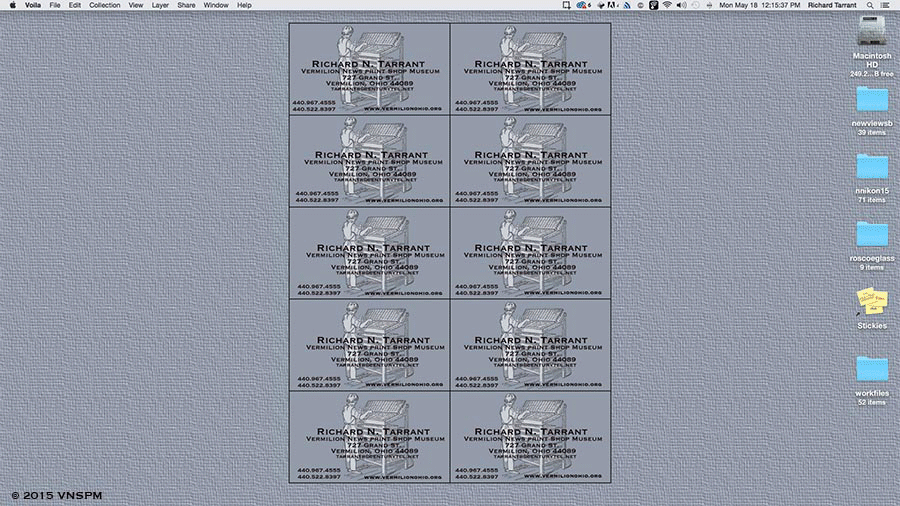This screenshot has width=900, height=506.
Task: Open the Layer menu
Action: (x=160, y=5)
